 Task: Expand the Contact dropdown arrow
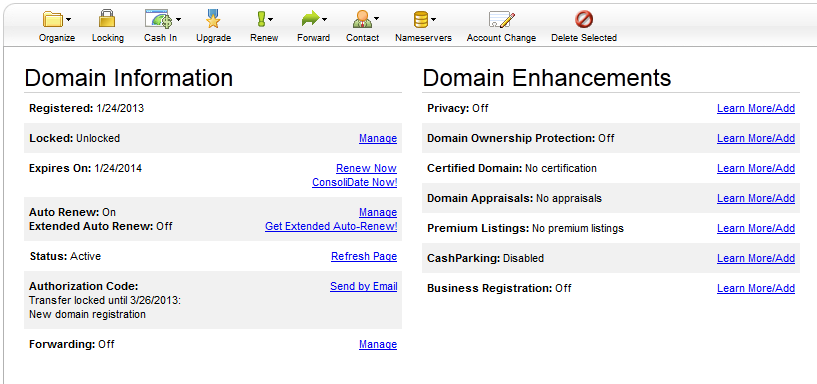click(x=376, y=20)
